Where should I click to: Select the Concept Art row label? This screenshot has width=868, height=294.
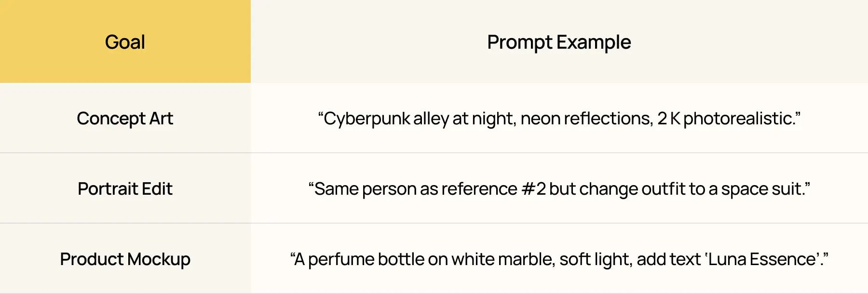click(125, 119)
